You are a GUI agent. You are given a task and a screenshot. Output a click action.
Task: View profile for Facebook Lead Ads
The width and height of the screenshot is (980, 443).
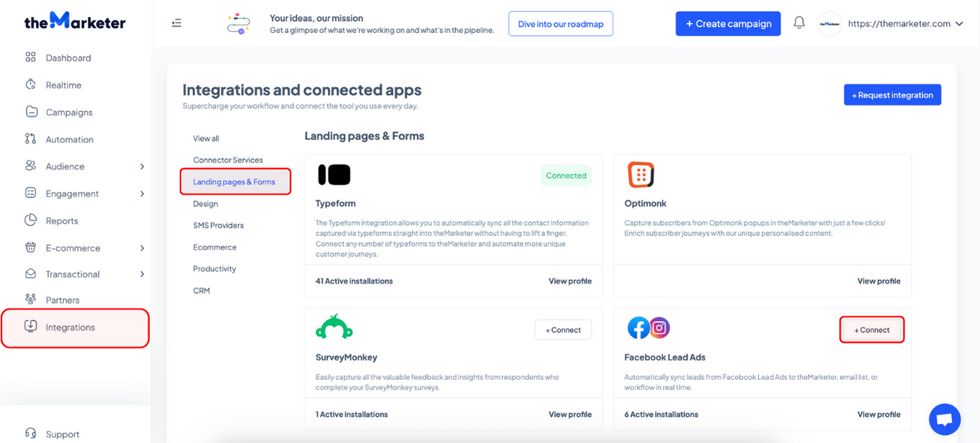(878, 414)
